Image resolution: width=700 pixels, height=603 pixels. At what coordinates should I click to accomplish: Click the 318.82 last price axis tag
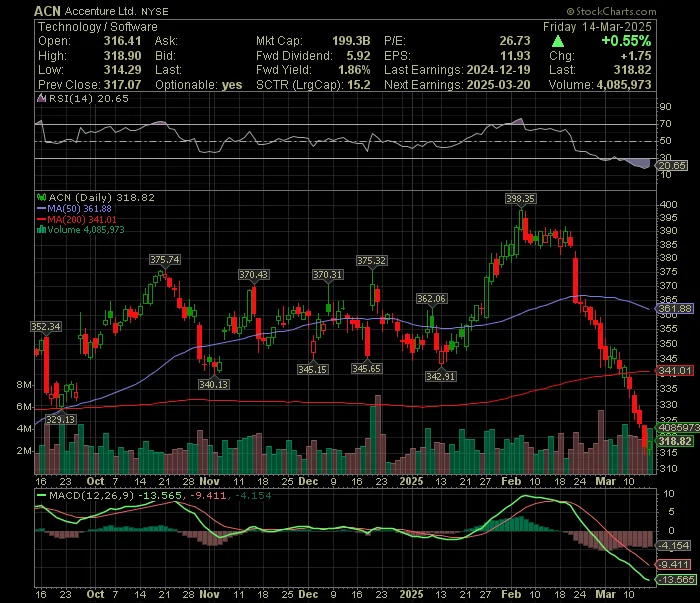[x=675, y=441]
